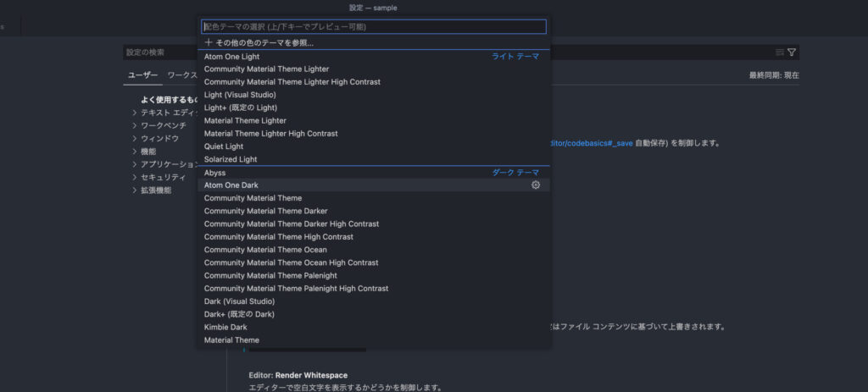
Task: Select Dark+ (既定の Dark) theme
Action: 239,314
